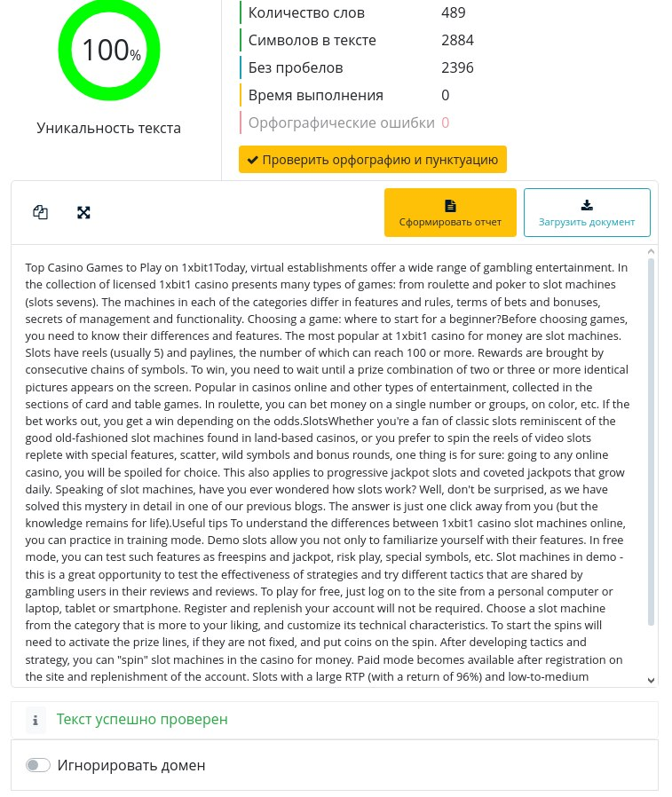Generate report via Сформировать отчет button
The width and height of the screenshot is (672, 797).
click(x=450, y=213)
